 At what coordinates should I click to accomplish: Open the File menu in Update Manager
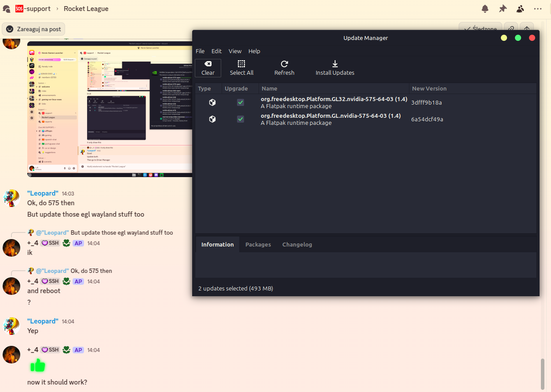[200, 51]
